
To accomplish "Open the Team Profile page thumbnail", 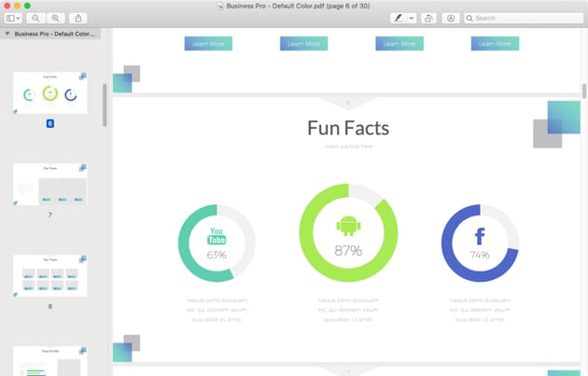I will tap(50, 361).
